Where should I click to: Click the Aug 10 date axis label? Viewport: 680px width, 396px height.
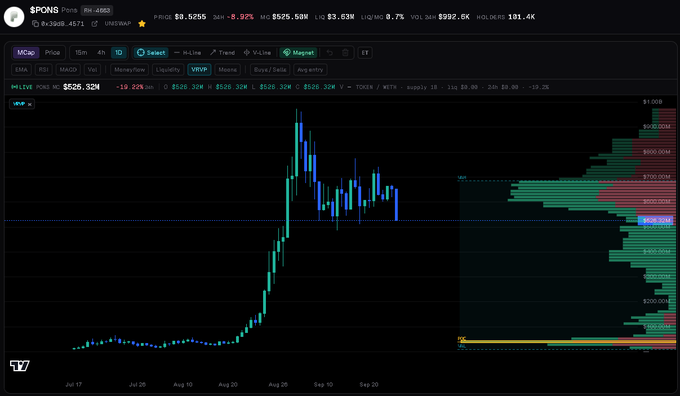point(183,385)
